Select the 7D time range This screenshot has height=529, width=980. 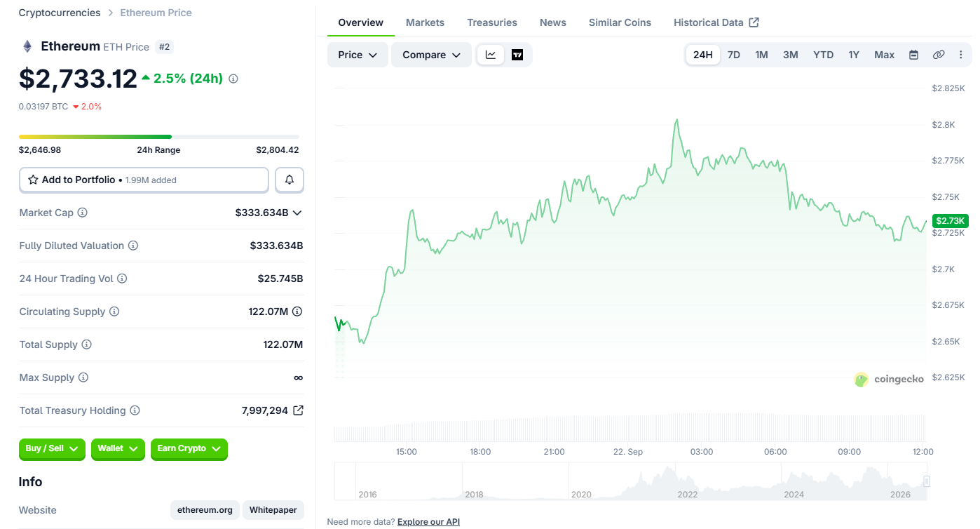coord(734,55)
